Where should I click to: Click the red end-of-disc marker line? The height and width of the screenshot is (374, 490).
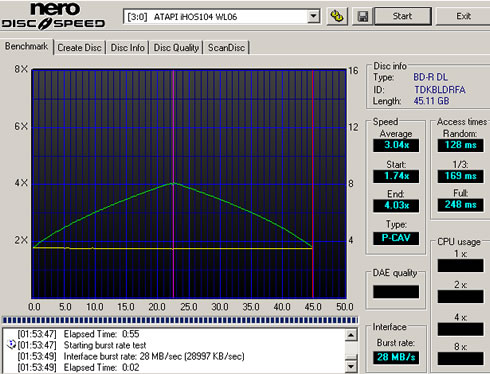coord(313,184)
